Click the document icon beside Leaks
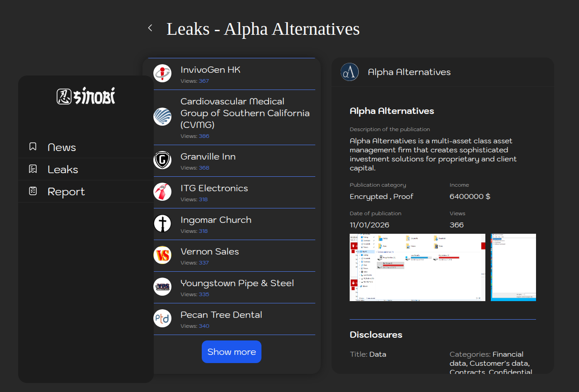Viewport: 579px width, 392px height. (x=33, y=169)
